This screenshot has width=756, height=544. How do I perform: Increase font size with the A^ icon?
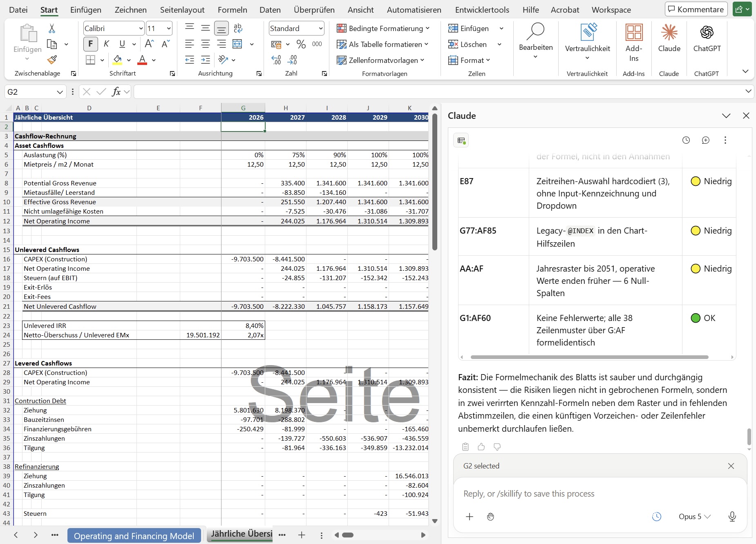[x=150, y=44]
